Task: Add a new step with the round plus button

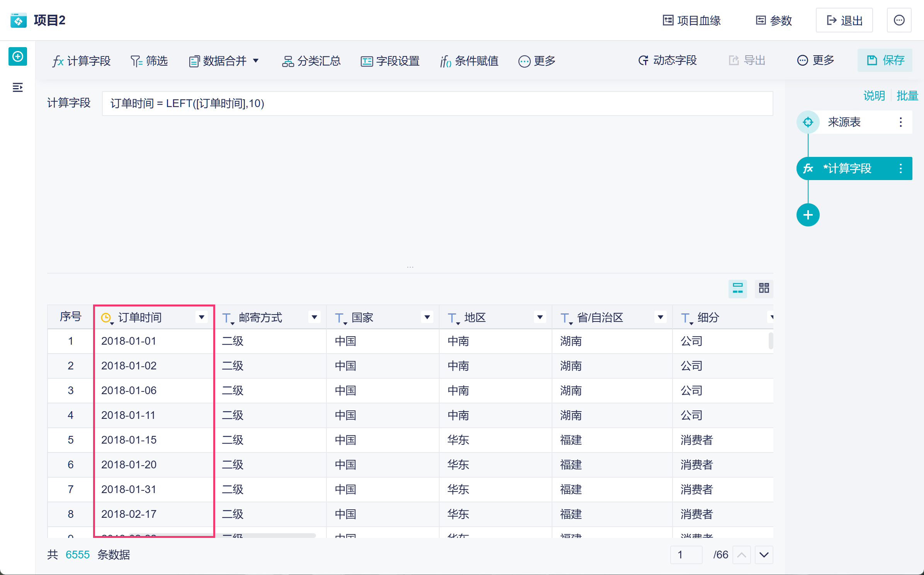Action: tap(808, 215)
